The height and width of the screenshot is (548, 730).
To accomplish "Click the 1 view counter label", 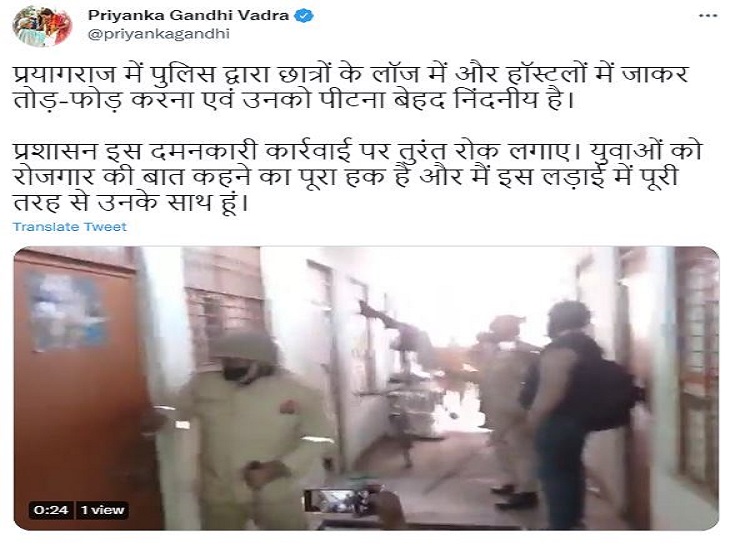I will [x=102, y=510].
